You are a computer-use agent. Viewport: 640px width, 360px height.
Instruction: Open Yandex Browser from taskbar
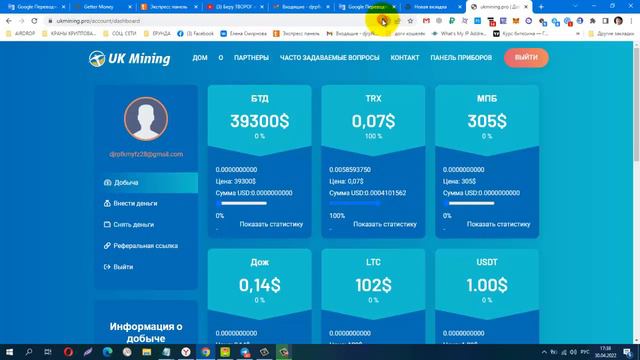pyautogui.click(x=186, y=352)
